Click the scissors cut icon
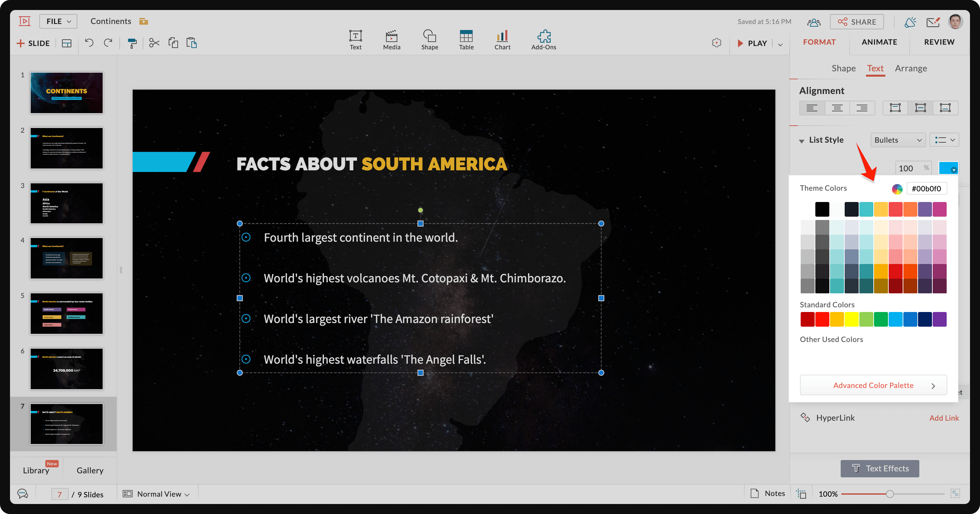 154,43
